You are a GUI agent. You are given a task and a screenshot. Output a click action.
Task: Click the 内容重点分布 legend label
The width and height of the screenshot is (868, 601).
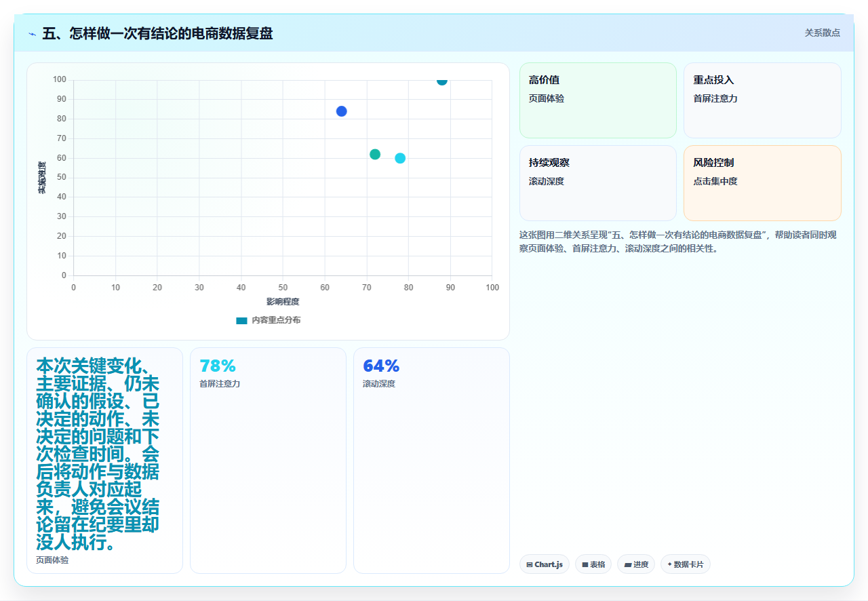click(276, 320)
